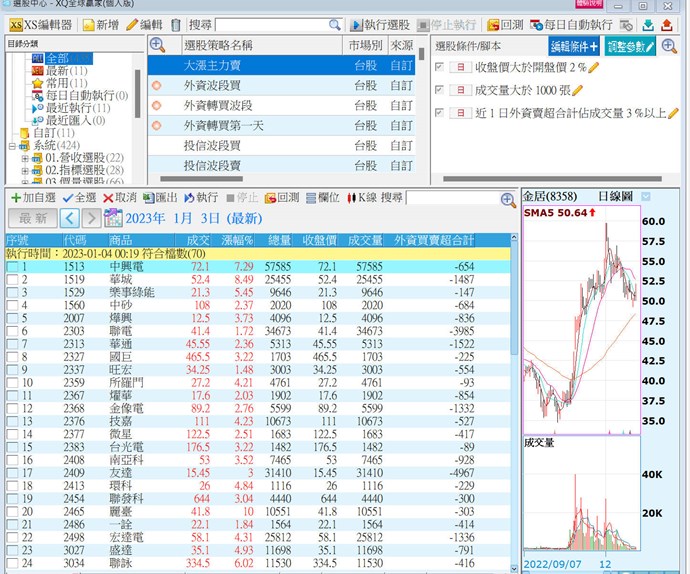Click the 調整參數 button
690x574 pixels.
[x=631, y=46]
